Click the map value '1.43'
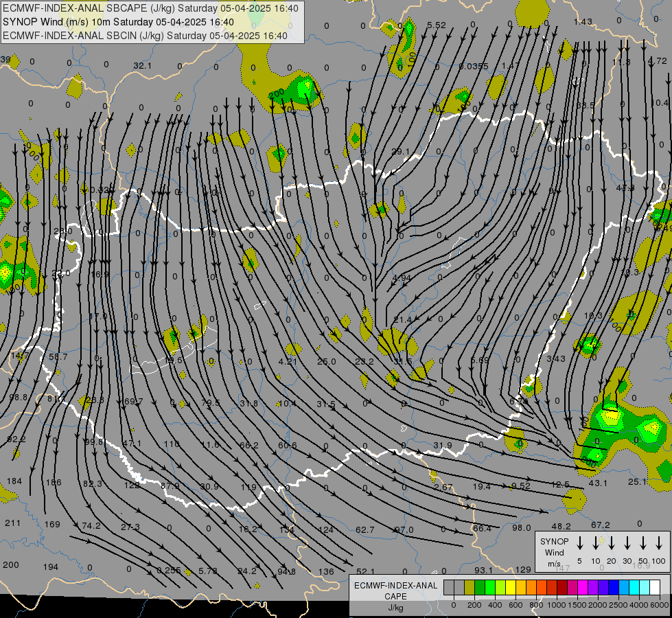The image size is (672, 618). click(x=583, y=21)
